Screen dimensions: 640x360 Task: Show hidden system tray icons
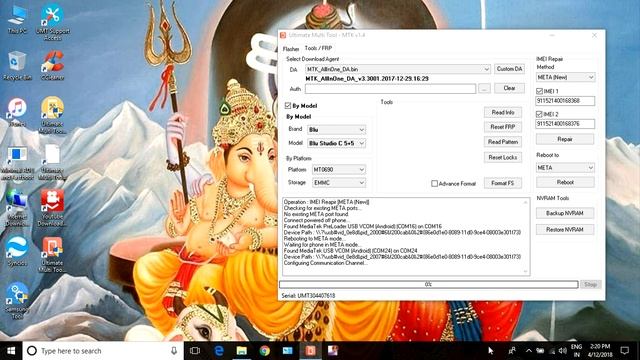click(x=529, y=351)
